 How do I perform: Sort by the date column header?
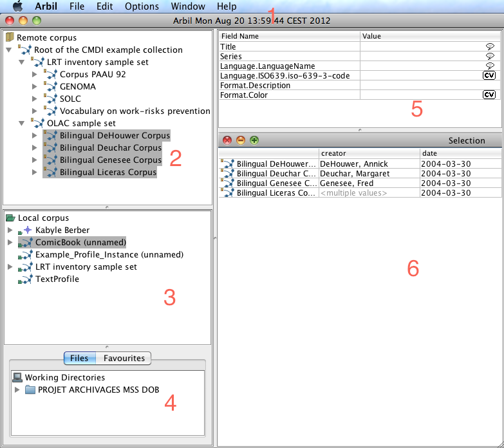click(460, 153)
